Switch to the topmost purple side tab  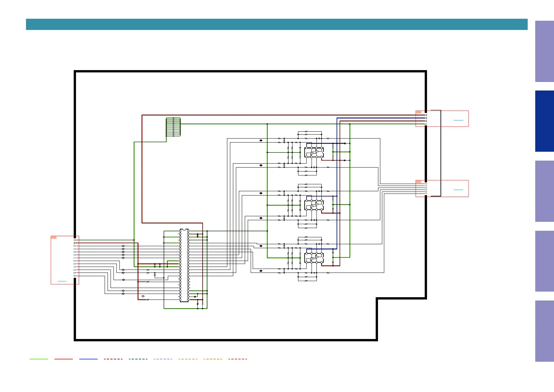coord(544,51)
